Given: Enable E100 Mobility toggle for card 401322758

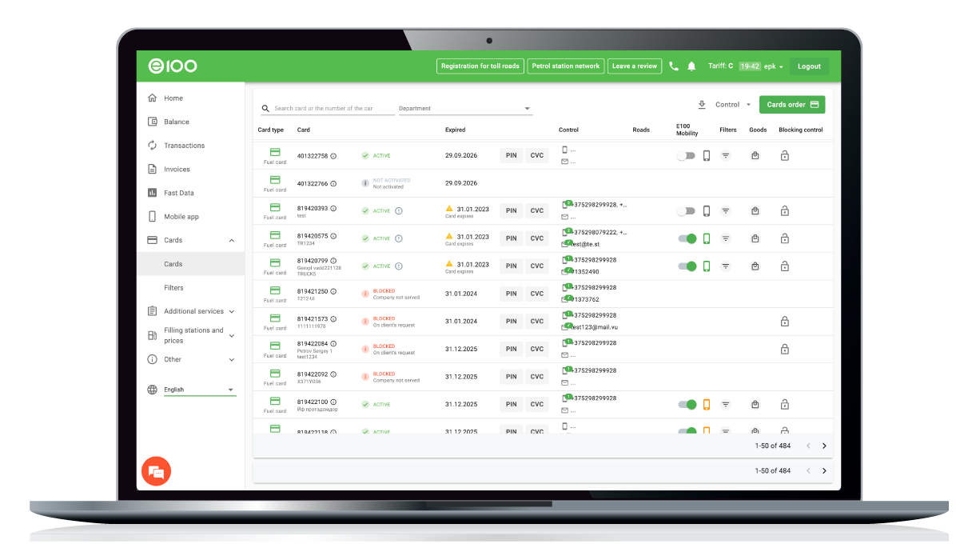Looking at the screenshot, I should pos(686,156).
